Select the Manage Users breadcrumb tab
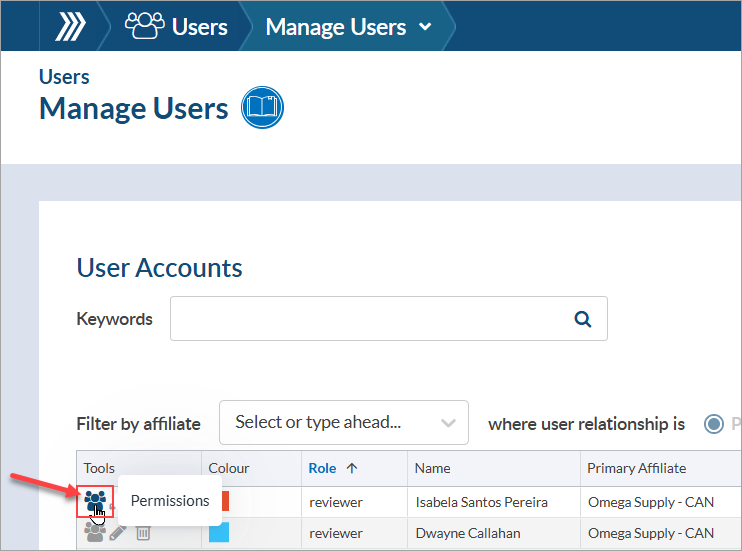 pos(335,27)
